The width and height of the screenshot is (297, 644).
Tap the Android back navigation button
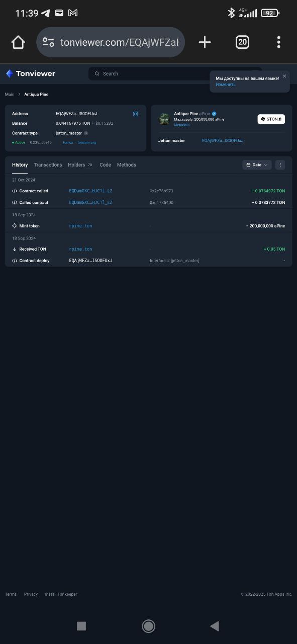215,626
